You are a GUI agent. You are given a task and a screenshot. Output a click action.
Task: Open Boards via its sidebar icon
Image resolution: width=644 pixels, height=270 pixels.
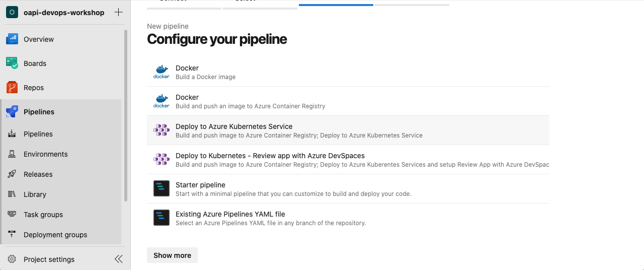pos(12,63)
